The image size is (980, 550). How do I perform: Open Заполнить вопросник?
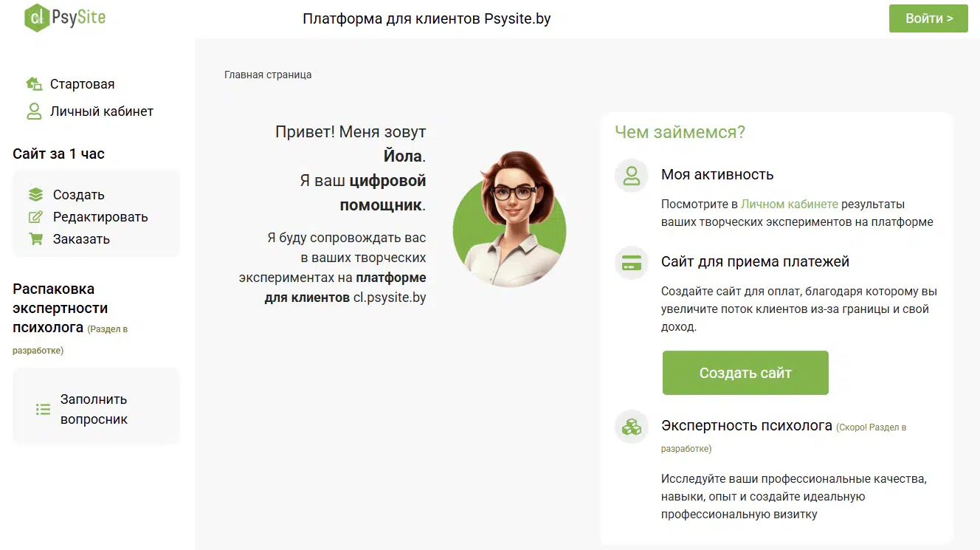94,409
